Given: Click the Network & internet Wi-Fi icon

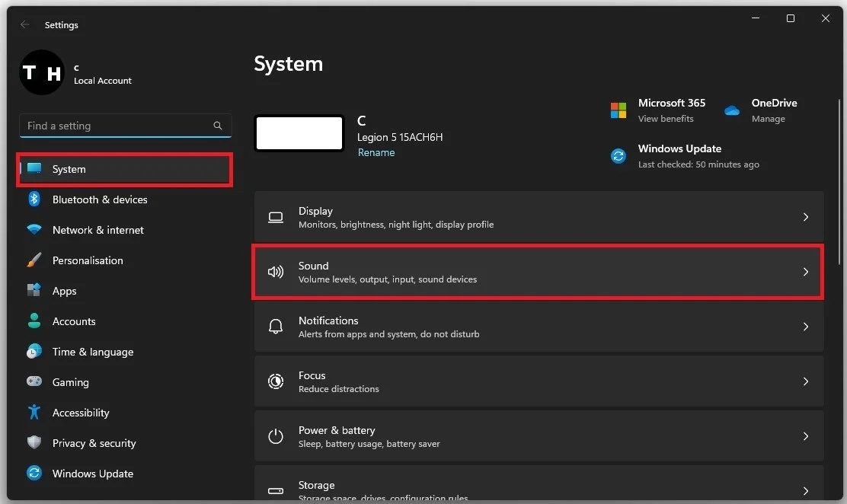Looking at the screenshot, I should [x=34, y=229].
